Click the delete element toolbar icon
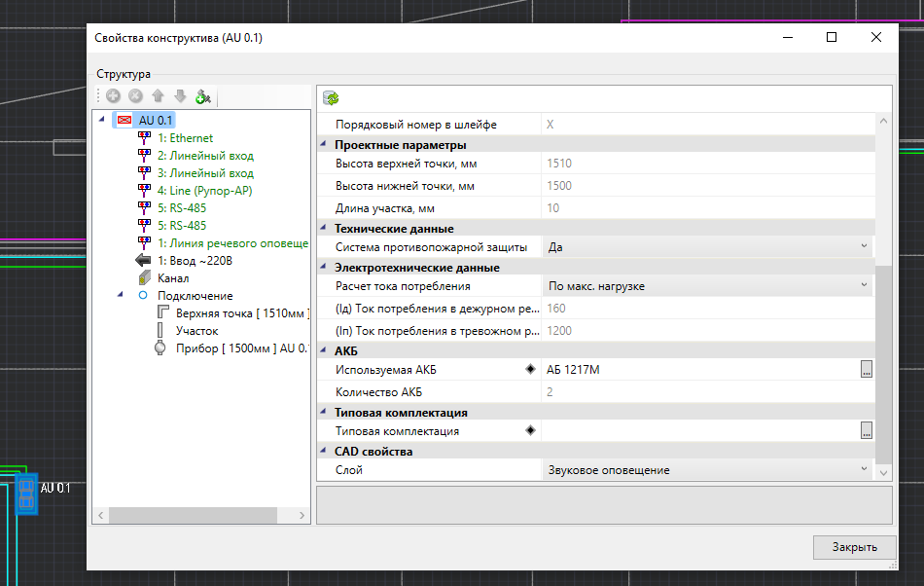 click(x=135, y=96)
